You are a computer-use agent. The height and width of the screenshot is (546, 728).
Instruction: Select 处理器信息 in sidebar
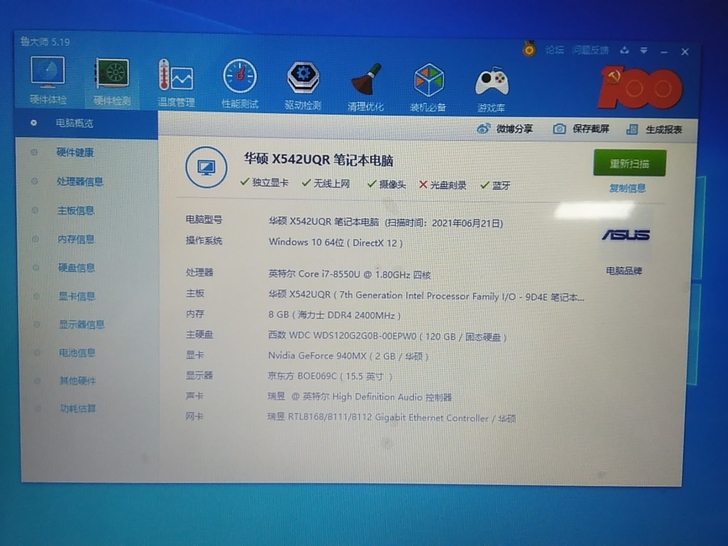[80, 182]
